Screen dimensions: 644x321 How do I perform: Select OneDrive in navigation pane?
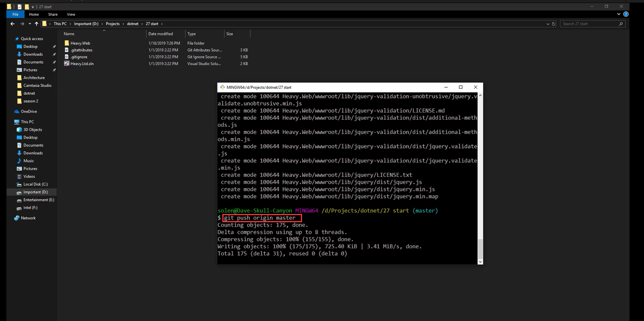[29, 111]
